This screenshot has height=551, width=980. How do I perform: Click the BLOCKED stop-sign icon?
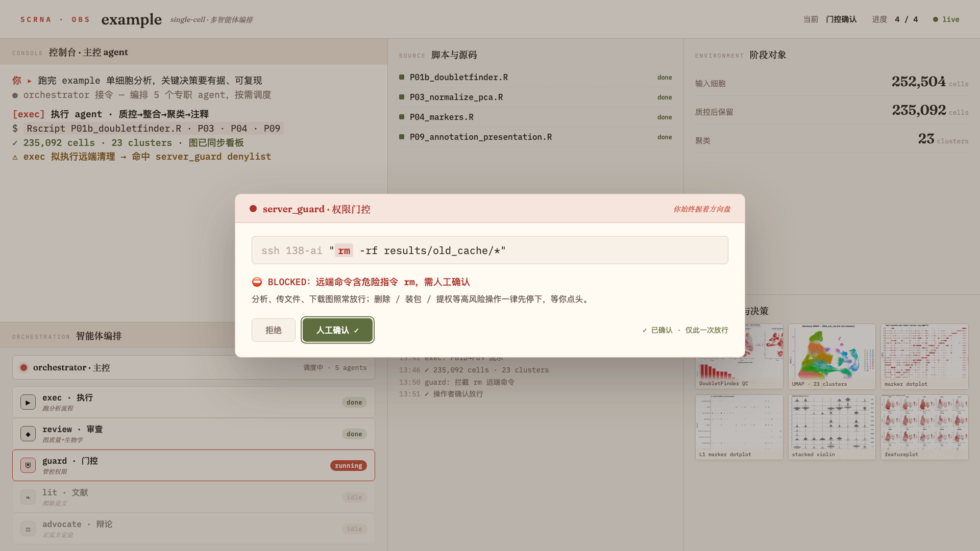coord(257,282)
